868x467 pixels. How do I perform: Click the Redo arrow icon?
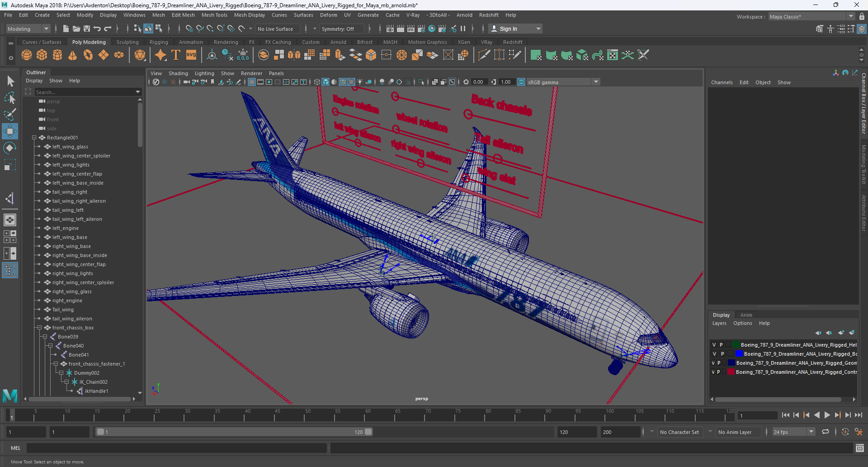108,29
